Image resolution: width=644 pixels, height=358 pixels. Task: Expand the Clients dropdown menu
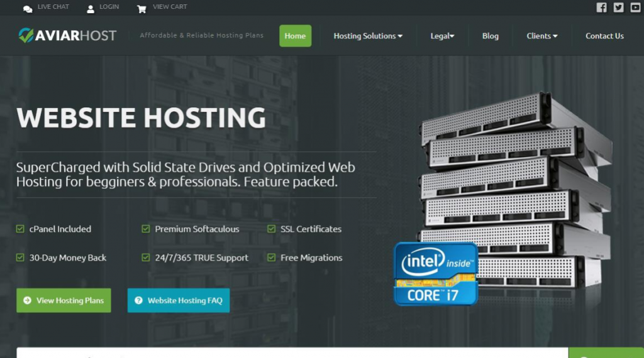pos(542,36)
